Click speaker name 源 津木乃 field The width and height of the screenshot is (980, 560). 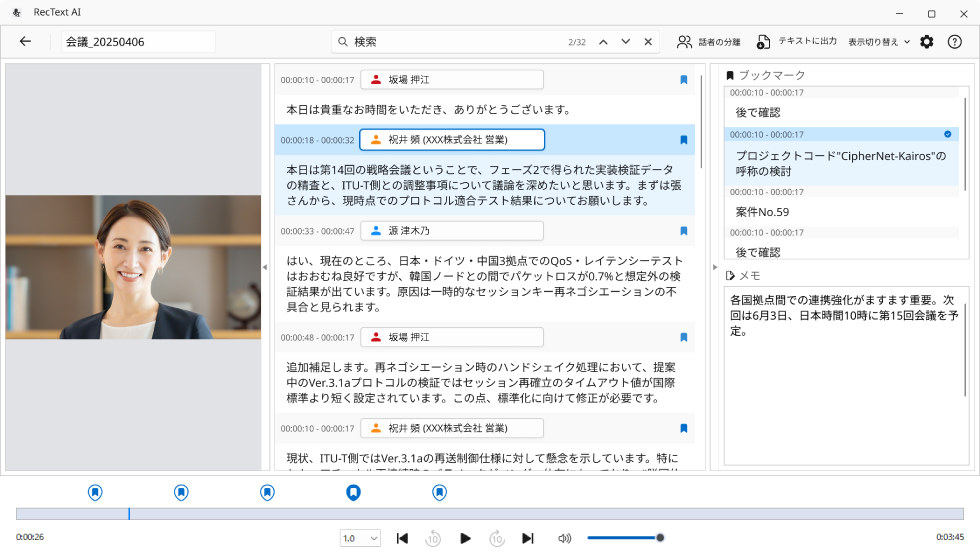[x=452, y=231]
